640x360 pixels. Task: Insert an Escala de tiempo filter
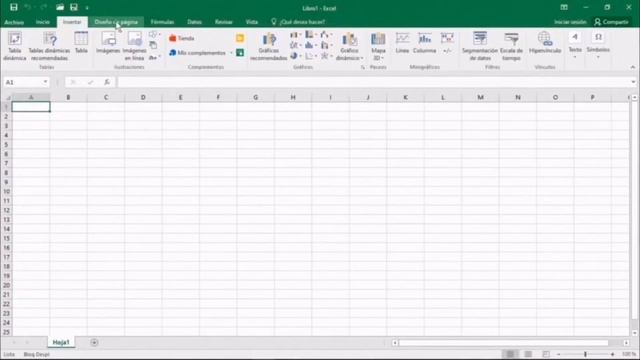tap(511, 46)
